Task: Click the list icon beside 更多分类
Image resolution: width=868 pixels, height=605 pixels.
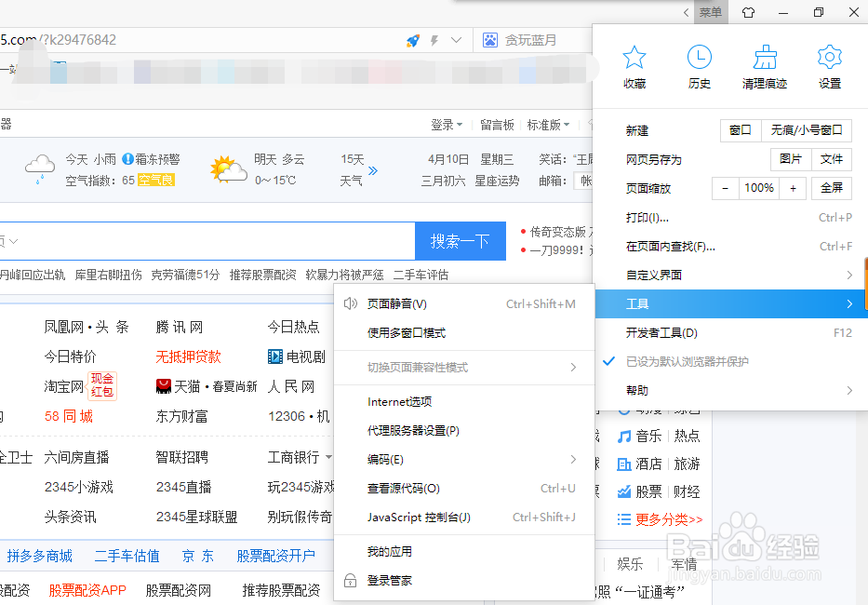Action: point(624,519)
